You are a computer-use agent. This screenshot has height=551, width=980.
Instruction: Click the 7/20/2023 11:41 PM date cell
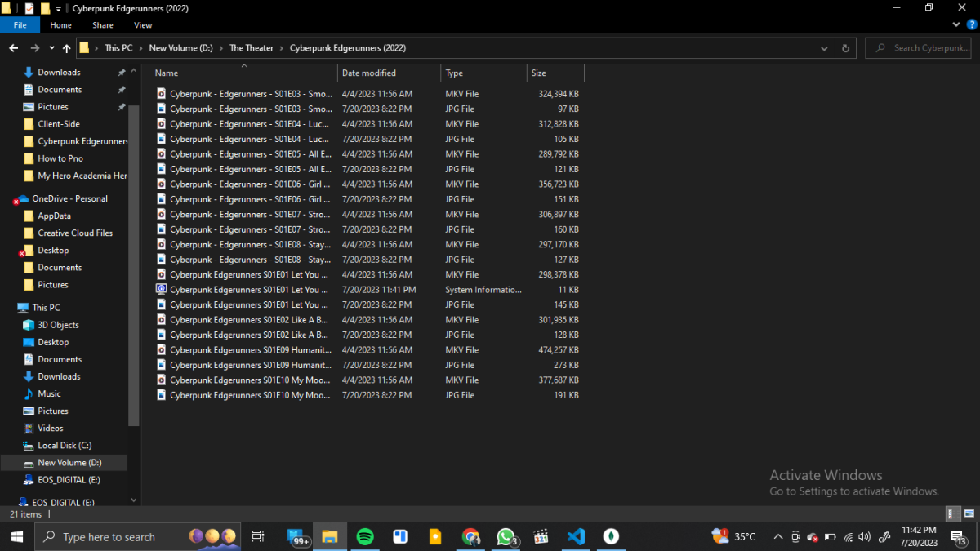coord(379,290)
